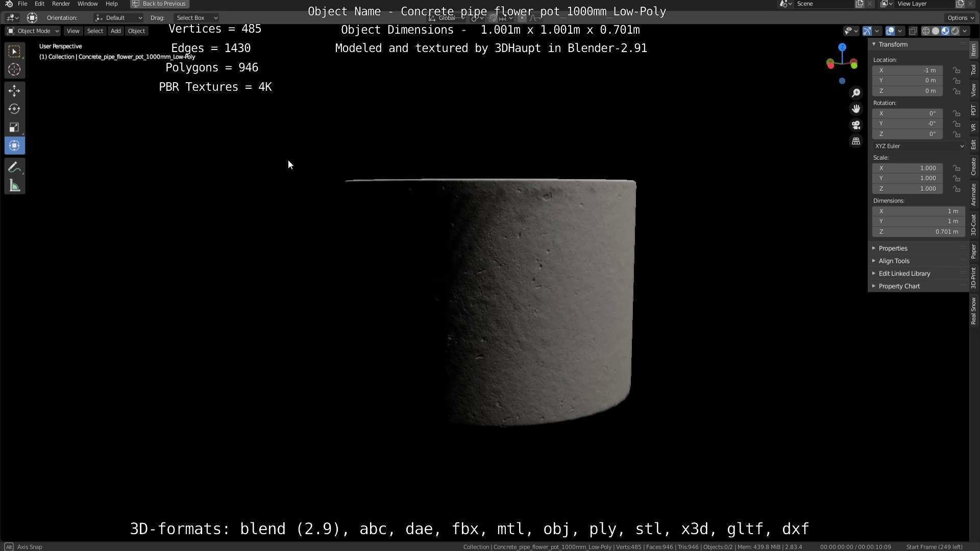Switch to solid shading

point(936,31)
